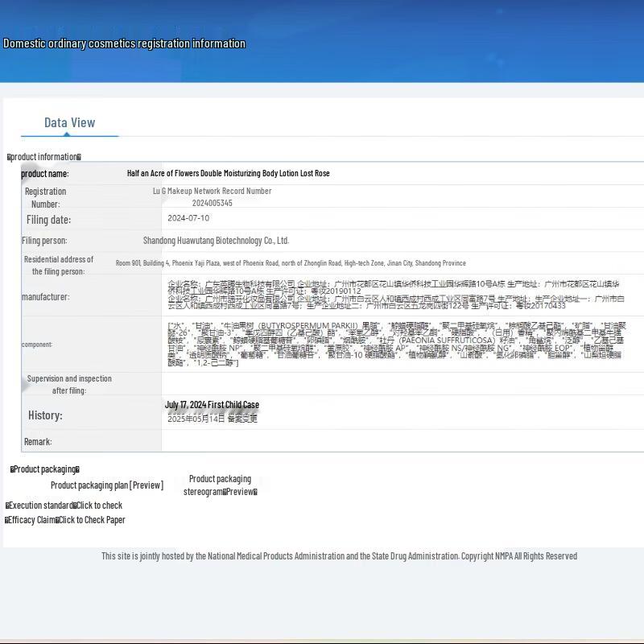Screen dimensions: 644x644
Task: Click the 2025年05月14日 history record entry
Action: 213,419
